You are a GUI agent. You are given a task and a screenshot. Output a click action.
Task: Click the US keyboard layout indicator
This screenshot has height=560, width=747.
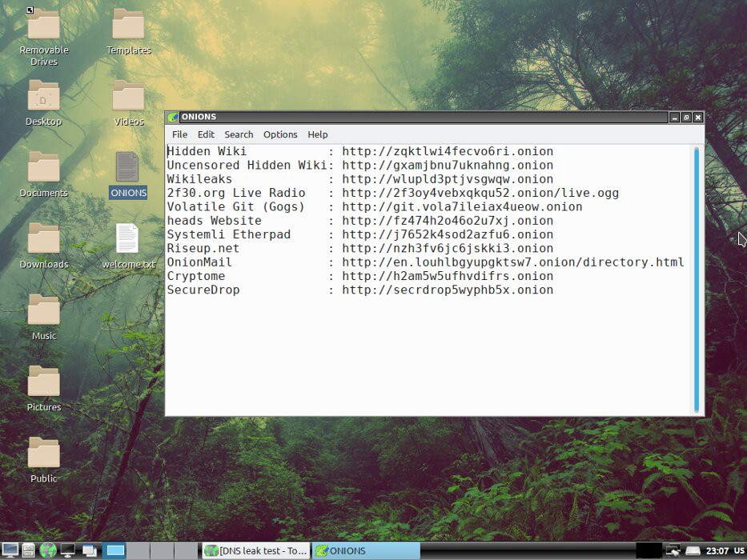click(x=739, y=550)
